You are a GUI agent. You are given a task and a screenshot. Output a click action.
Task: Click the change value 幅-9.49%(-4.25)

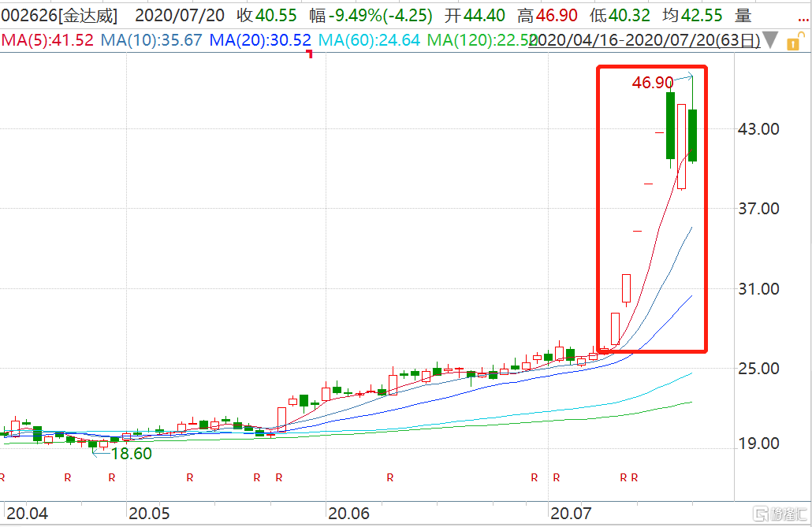pos(371,16)
